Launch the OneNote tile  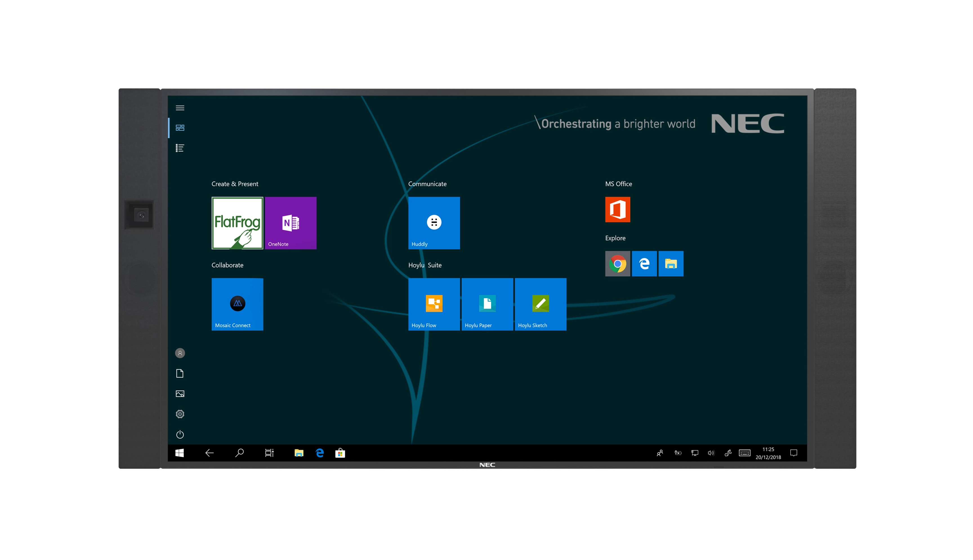point(290,223)
